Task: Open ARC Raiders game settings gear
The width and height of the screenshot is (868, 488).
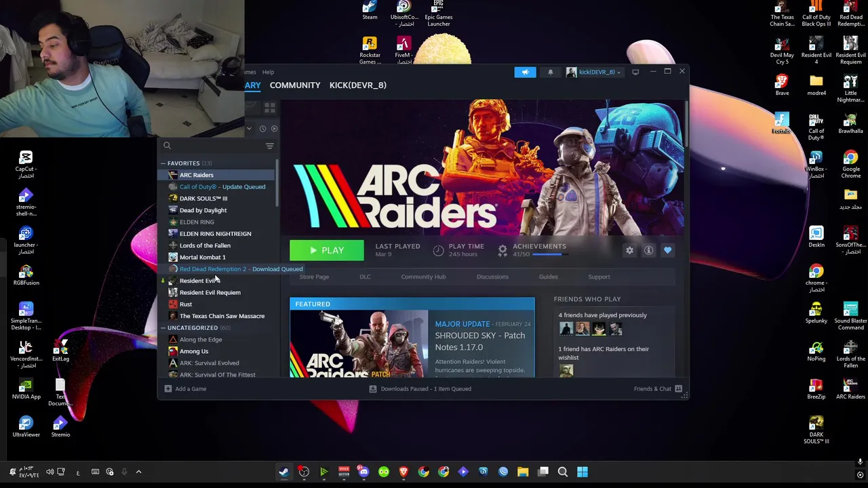Action: (629, 251)
